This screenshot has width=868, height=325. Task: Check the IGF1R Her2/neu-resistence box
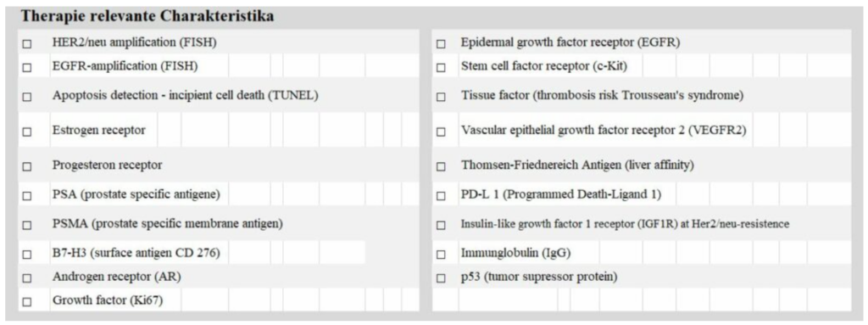tap(441, 225)
